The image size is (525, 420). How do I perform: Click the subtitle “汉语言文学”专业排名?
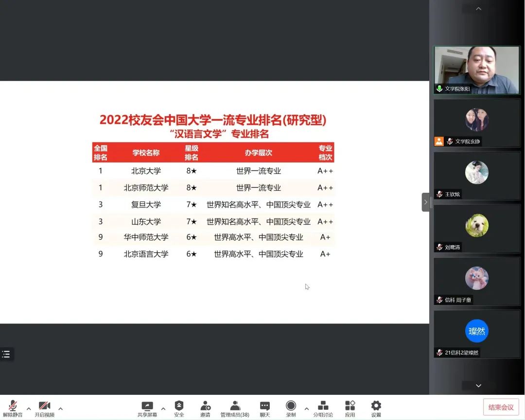pos(219,134)
